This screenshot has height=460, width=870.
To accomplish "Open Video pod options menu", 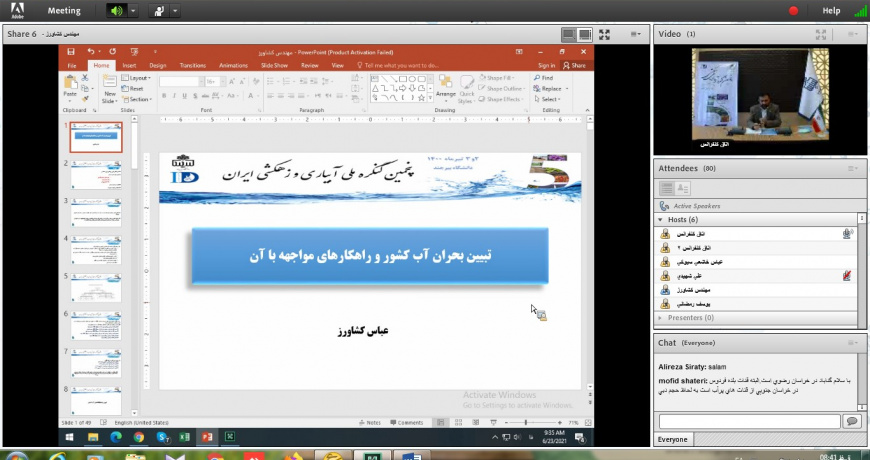I will (x=853, y=34).
